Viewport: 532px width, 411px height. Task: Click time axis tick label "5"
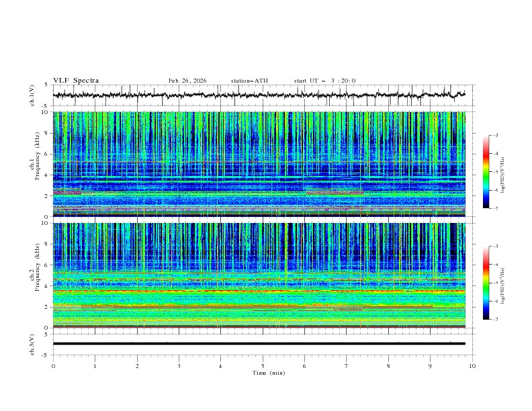[263, 366]
